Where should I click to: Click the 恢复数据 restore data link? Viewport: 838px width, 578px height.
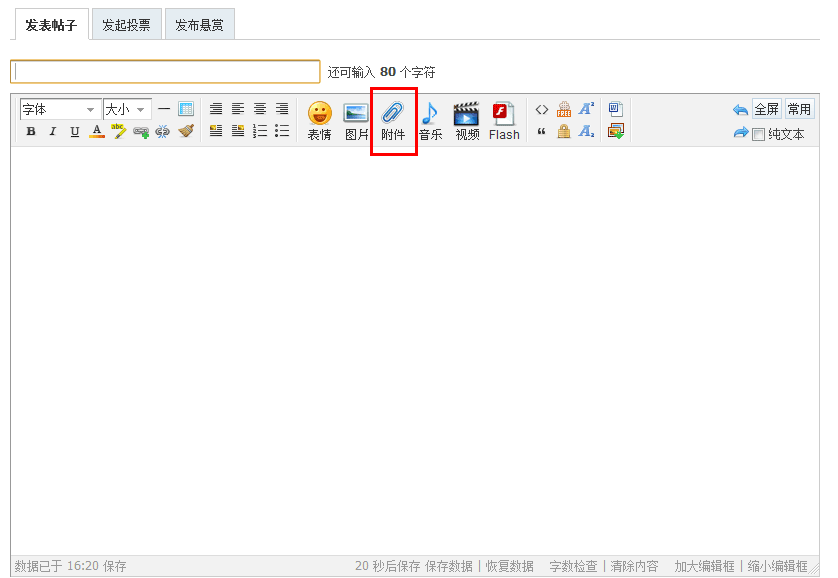click(x=510, y=566)
